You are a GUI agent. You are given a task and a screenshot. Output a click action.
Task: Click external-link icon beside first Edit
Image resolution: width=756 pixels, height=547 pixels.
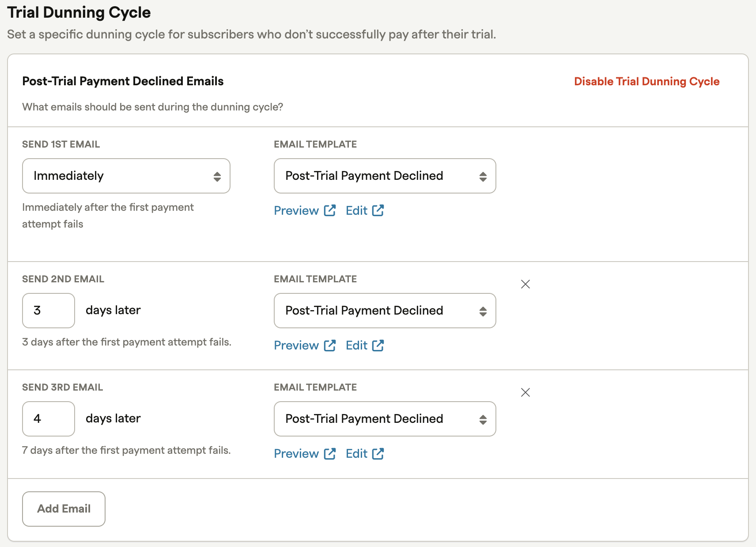[378, 211]
